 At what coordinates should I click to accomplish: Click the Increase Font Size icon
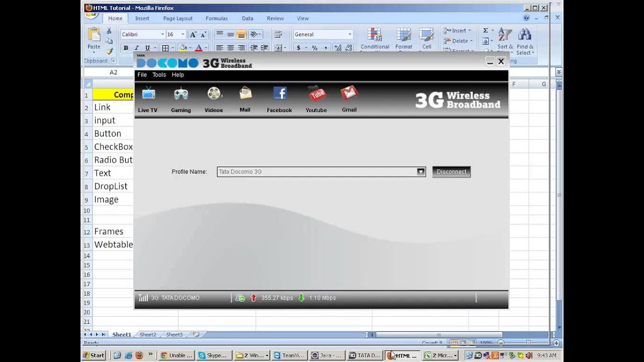click(x=193, y=35)
